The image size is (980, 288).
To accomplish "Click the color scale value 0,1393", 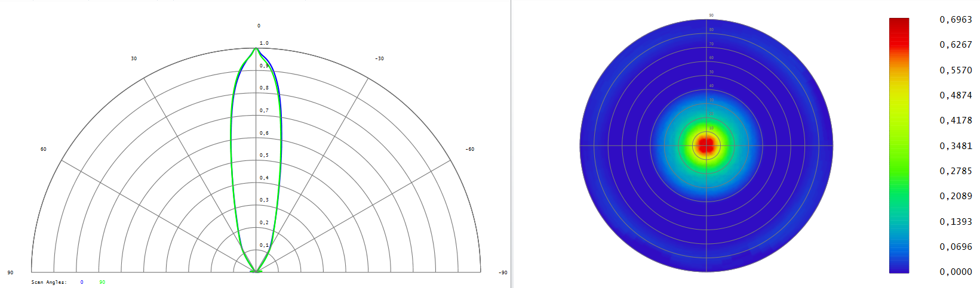I will point(956,221).
